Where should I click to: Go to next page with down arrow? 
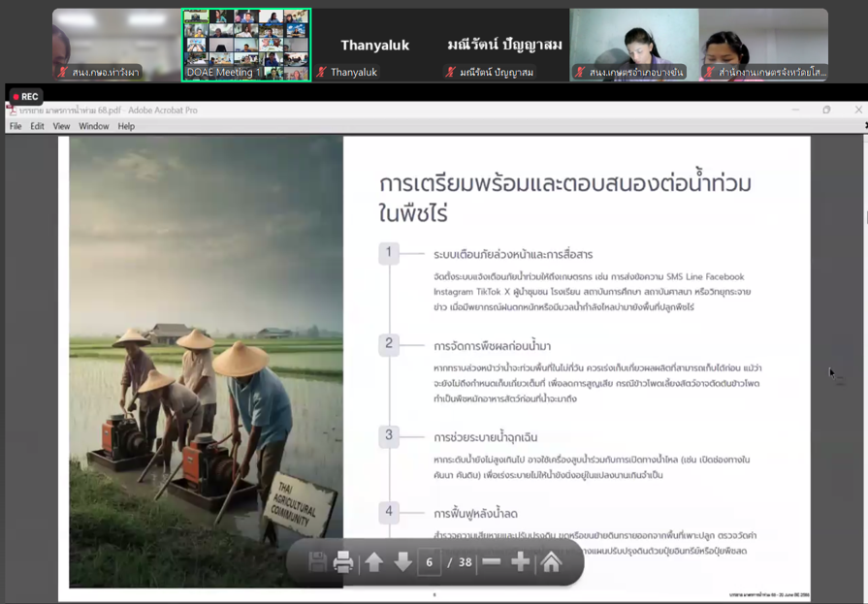pyautogui.click(x=402, y=562)
